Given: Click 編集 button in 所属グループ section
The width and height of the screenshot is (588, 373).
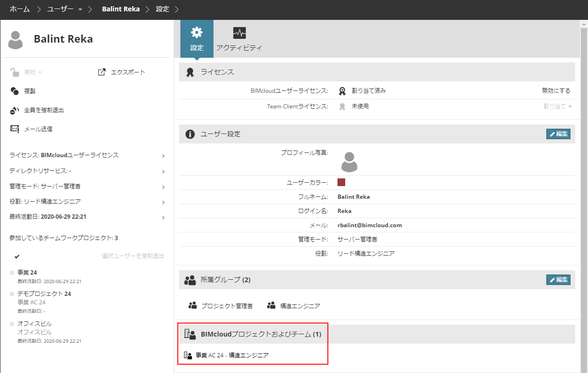Looking at the screenshot, I should (x=559, y=280).
